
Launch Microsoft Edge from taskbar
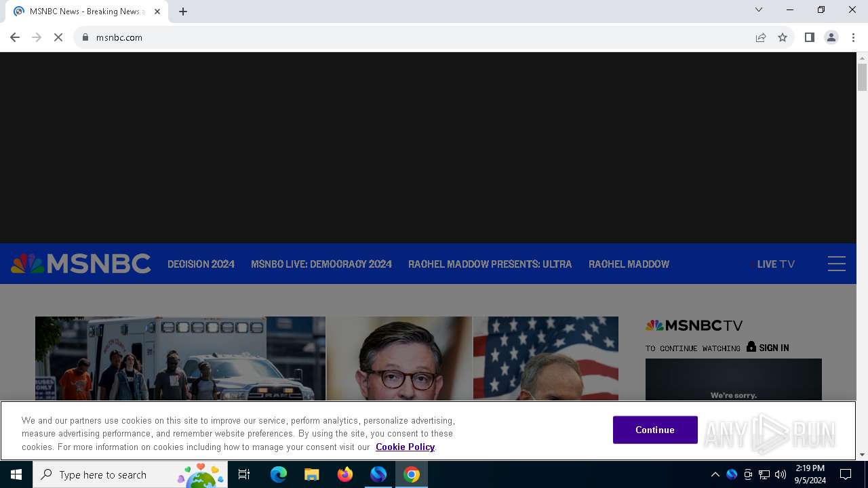(279, 474)
